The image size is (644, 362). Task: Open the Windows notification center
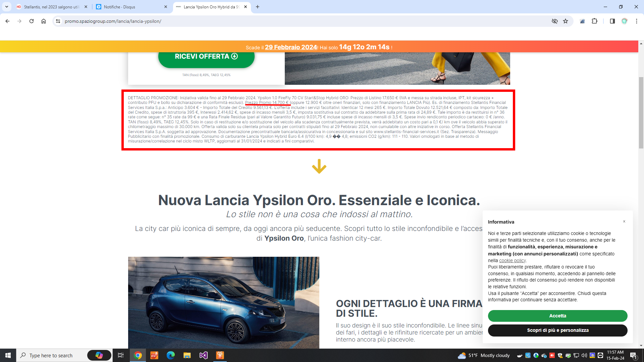pos(633,355)
